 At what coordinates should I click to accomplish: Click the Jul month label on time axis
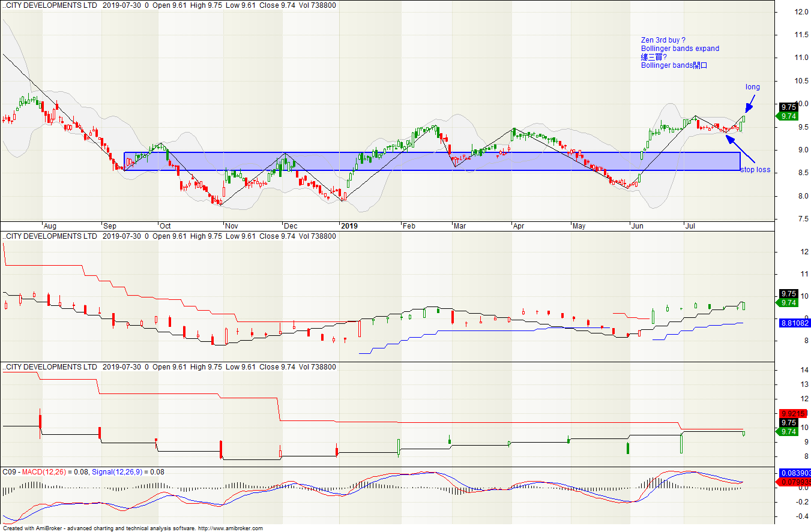[690, 226]
